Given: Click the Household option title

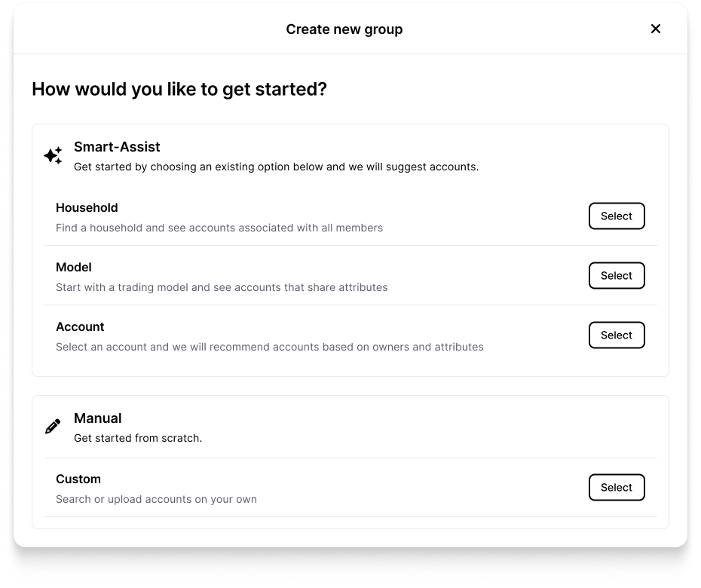Looking at the screenshot, I should click(x=87, y=207).
